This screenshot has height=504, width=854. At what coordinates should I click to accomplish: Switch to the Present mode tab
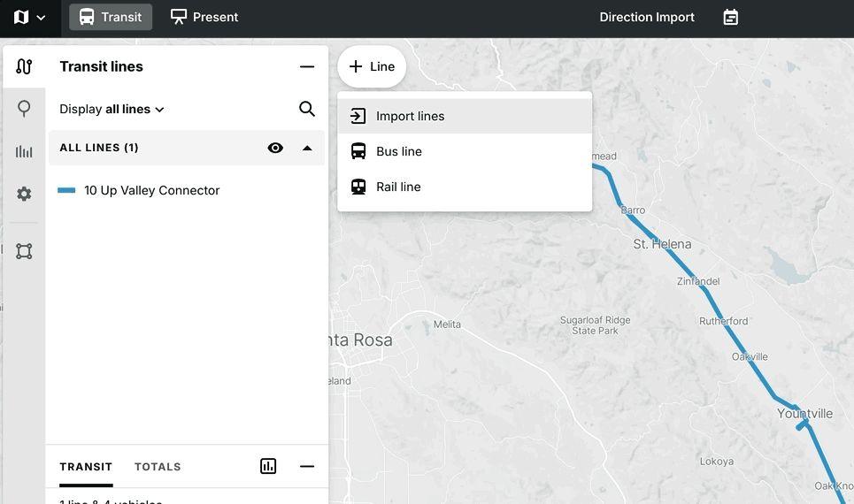coord(204,17)
